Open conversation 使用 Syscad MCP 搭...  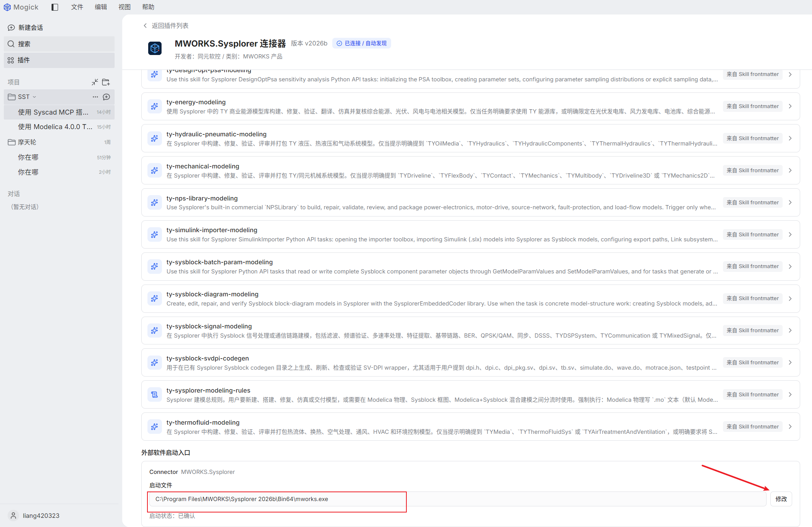click(x=59, y=112)
